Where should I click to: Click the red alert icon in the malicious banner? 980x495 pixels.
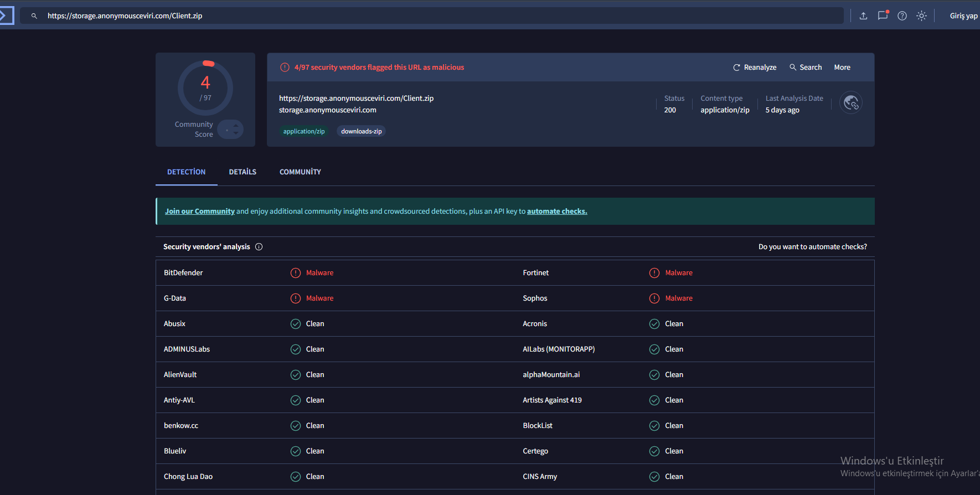[x=285, y=68]
